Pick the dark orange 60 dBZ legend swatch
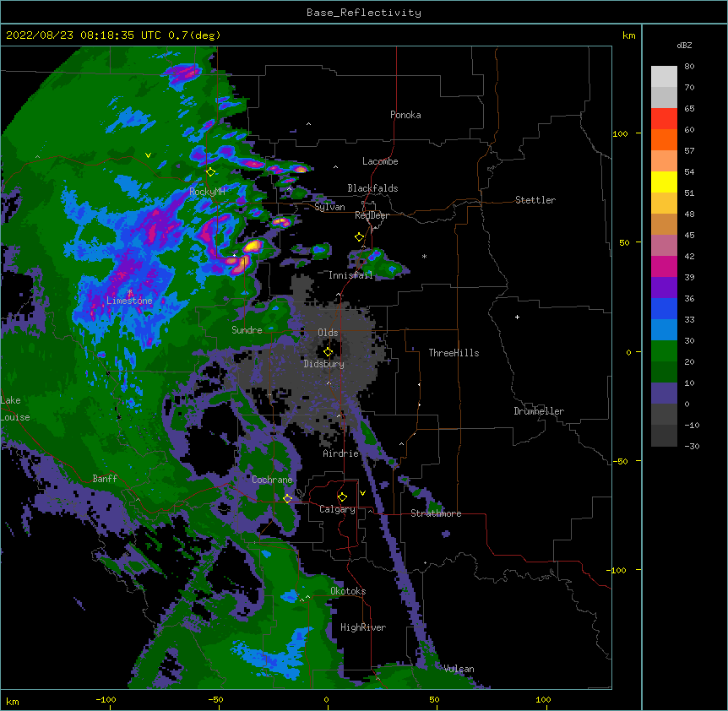The image size is (728, 711). pyautogui.click(x=664, y=139)
